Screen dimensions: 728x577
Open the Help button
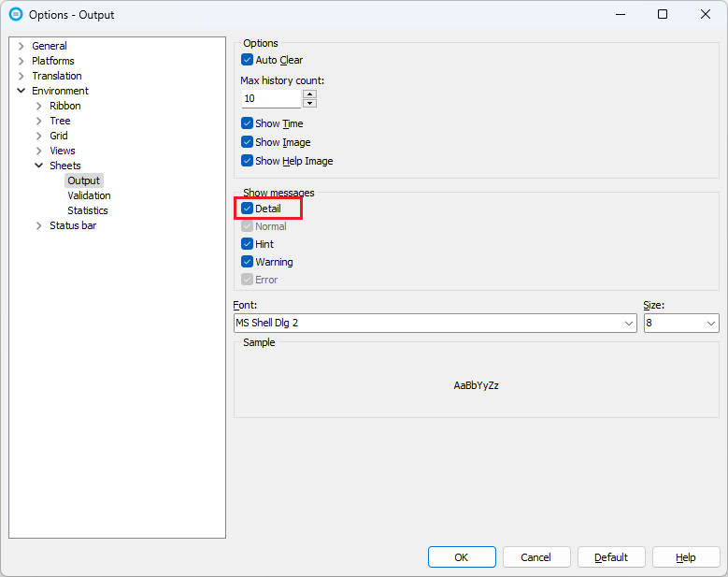click(686, 557)
